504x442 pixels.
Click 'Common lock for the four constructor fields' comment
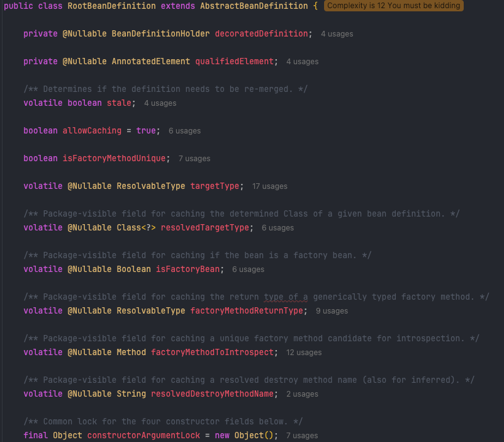(163, 421)
